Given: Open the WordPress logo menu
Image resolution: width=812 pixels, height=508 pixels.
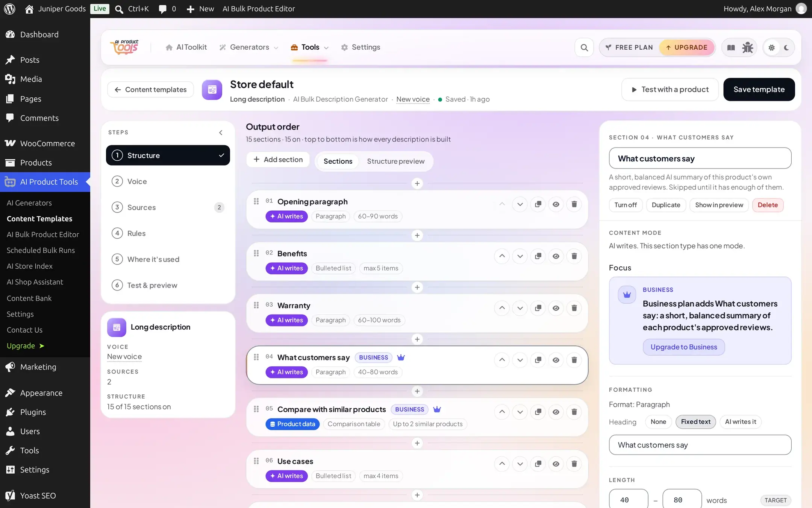Looking at the screenshot, I should coord(9,9).
